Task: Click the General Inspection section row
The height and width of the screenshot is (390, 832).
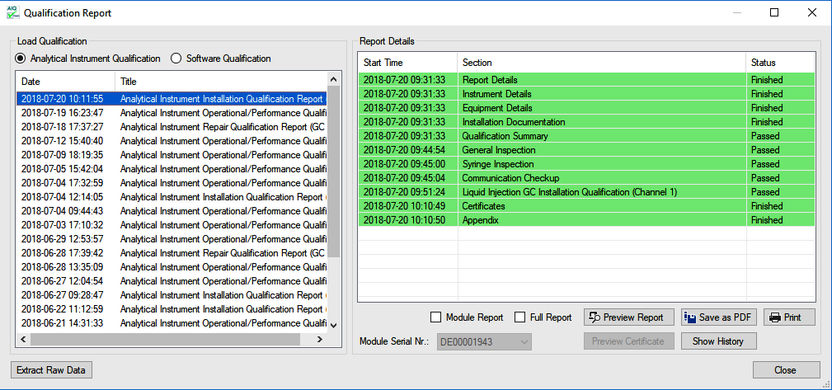Action: [x=587, y=150]
